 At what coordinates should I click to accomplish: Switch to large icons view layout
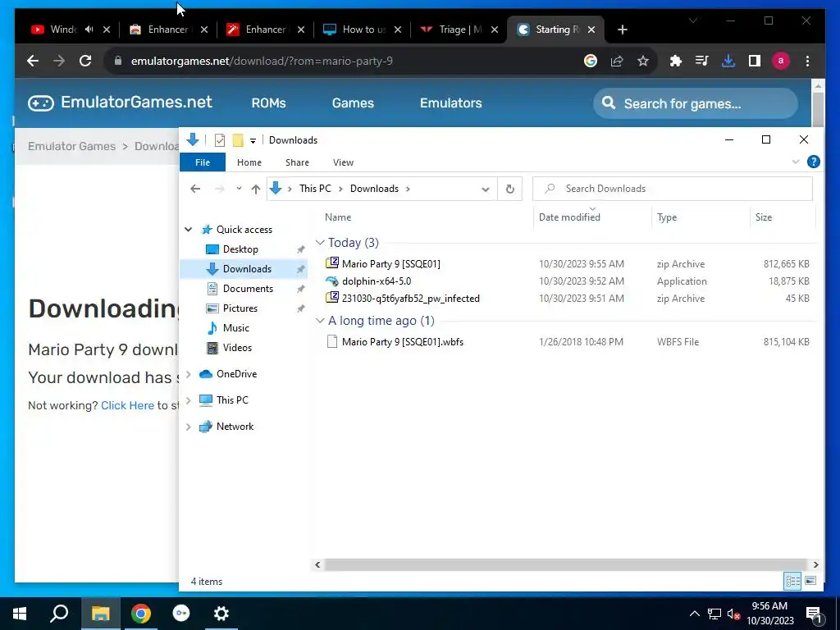(x=810, y=581)
